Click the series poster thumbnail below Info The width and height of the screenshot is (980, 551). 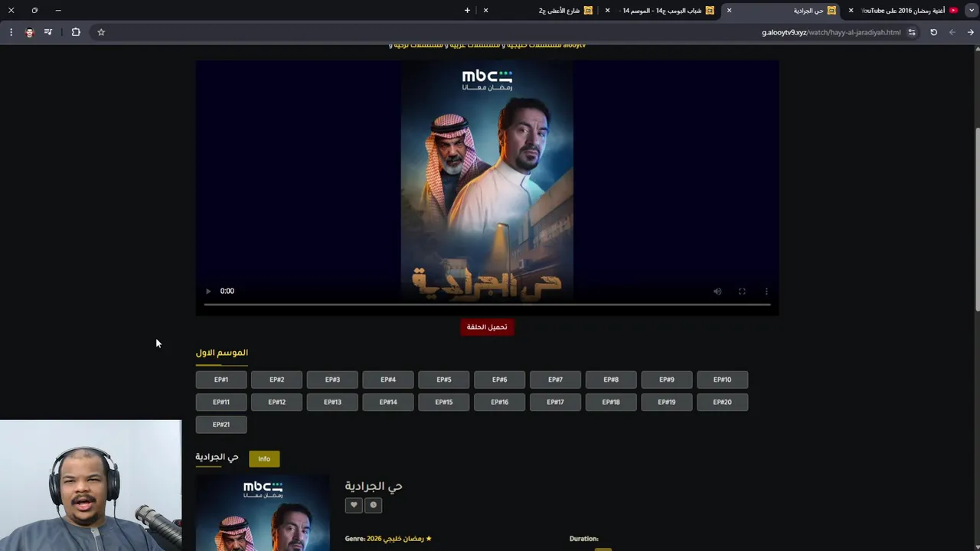[263, 513]
